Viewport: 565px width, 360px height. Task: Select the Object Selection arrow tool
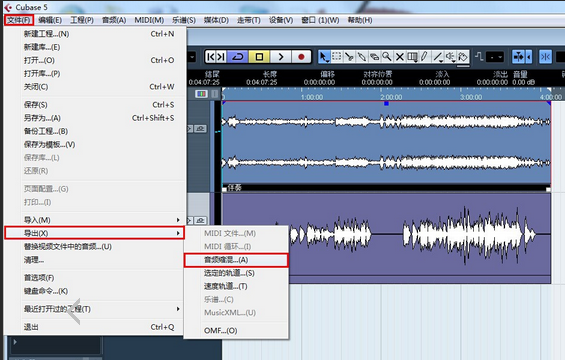click(x=324, y=57)
